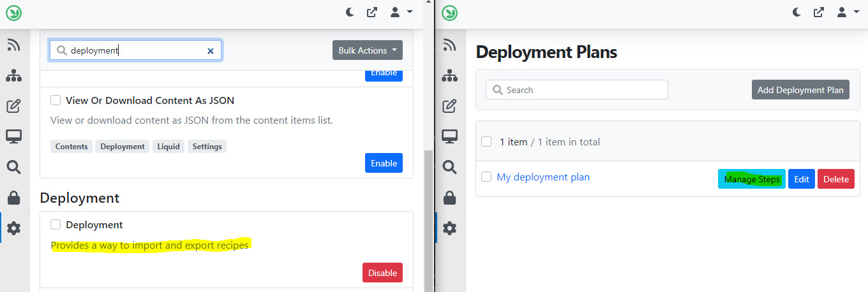Enable View Or Download Content As JSON feature
868x292 pixels.
click(x=384, y=163)
